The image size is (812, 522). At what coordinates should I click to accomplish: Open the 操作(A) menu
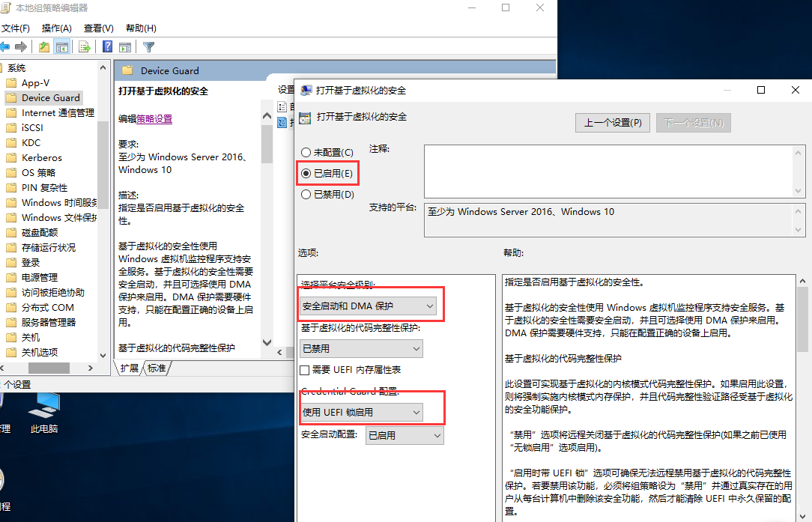tap(56, 28)
